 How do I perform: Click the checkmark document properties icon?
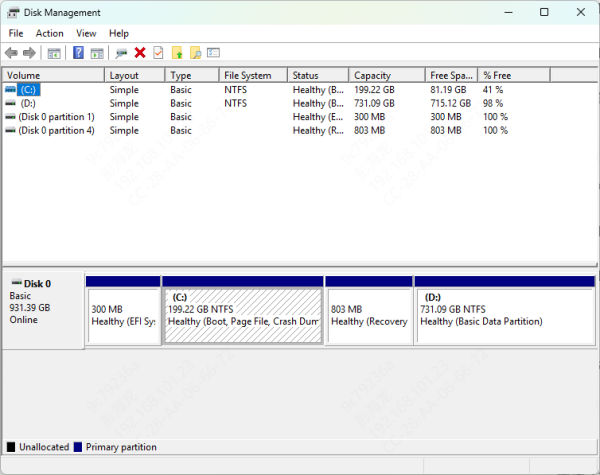[x=158, y=53]
